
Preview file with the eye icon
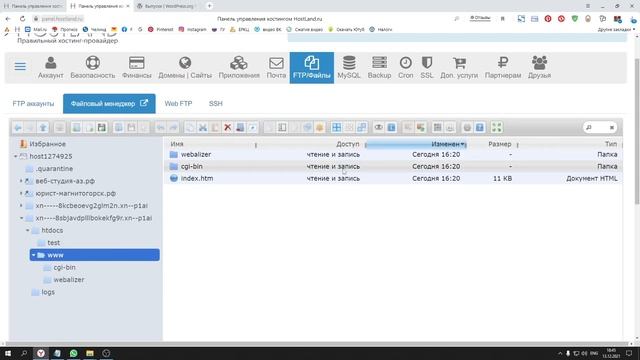379,128
